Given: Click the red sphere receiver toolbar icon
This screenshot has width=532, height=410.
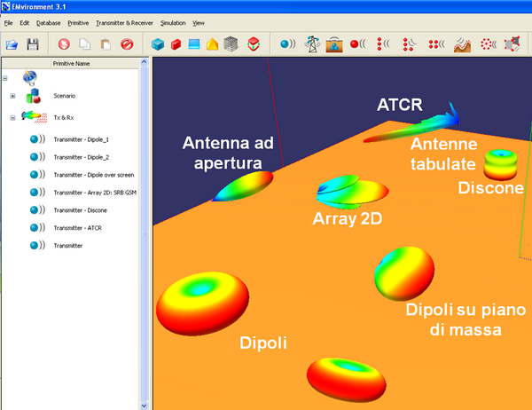Looking at the screenshot, I should point(358,43).
